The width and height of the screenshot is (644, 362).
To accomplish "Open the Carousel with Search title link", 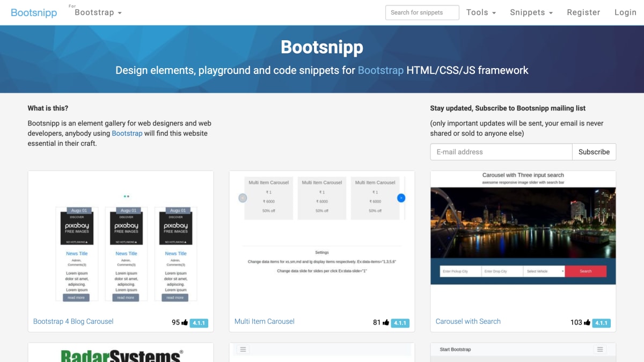I will tap(468, 321).
